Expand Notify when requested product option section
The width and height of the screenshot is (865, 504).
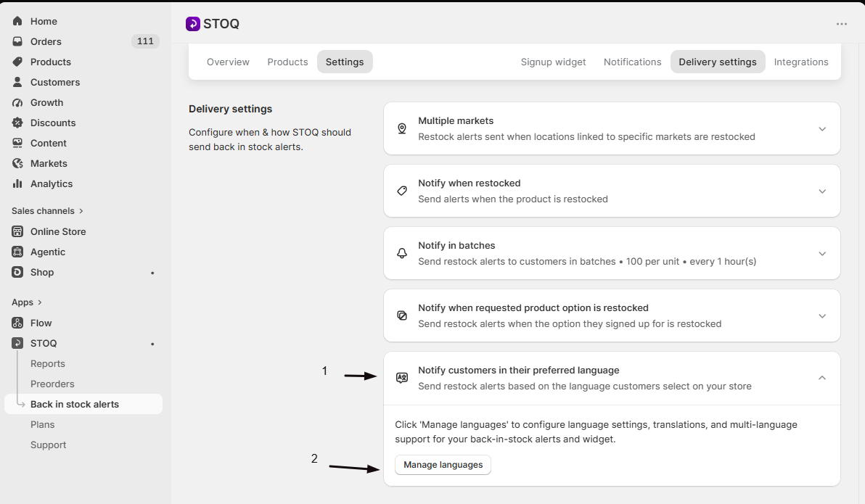pyautogui.click(x=822, y=316)
